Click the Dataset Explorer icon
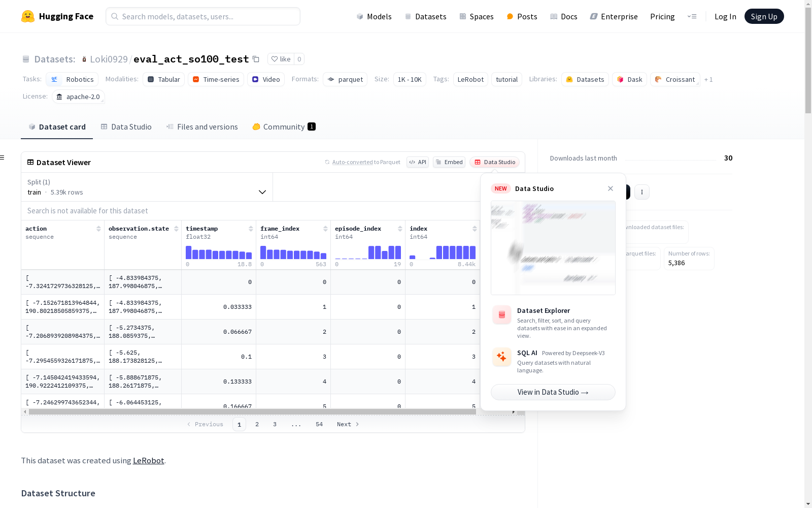The image size is (812, 508). click(502, 315)
